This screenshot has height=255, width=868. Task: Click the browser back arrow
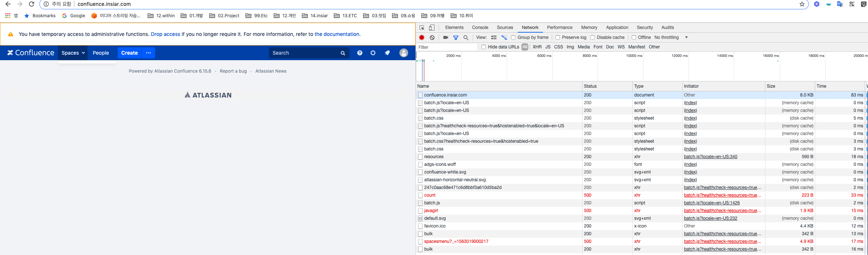point(8,4)
